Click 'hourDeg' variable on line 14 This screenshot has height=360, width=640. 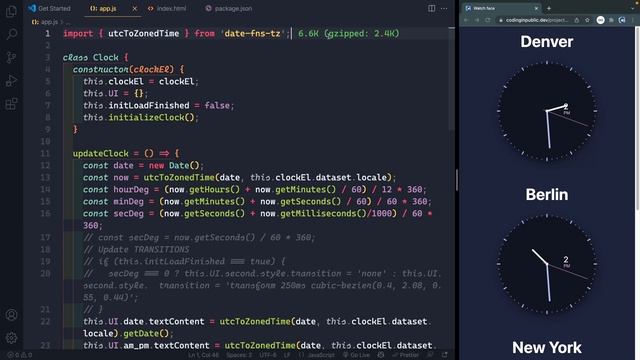point(131,189)
